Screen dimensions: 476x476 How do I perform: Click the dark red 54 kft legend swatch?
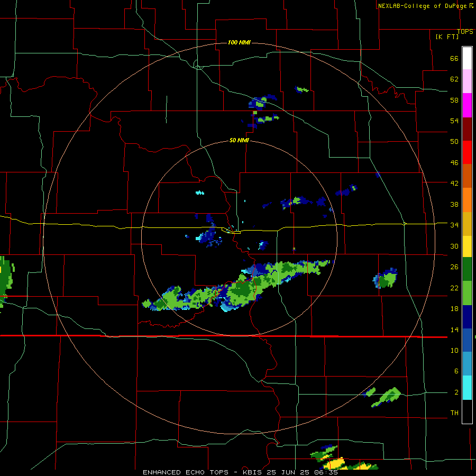[x=467, y=129]
